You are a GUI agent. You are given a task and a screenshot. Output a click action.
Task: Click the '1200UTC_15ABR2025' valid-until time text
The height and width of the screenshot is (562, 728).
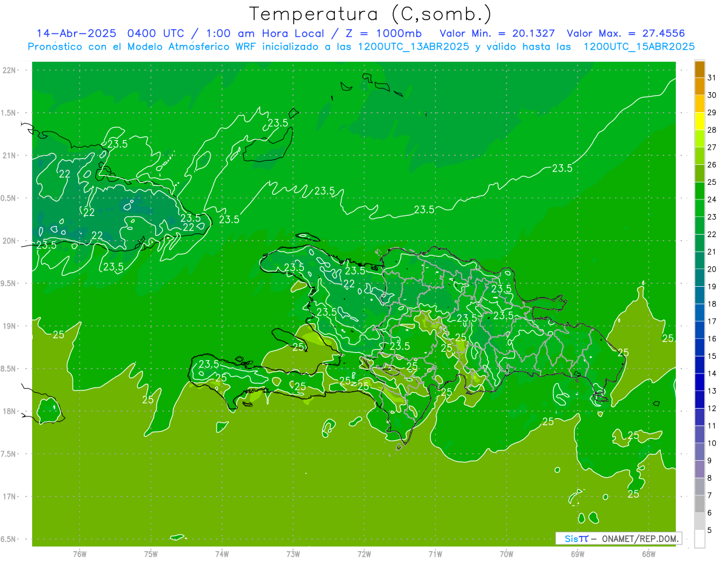coord(639,47)
